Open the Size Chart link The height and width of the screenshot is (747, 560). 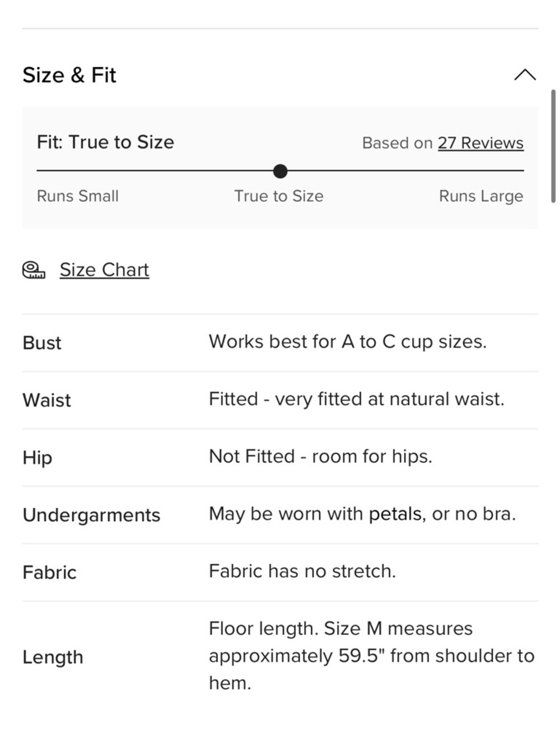point(104,270)
